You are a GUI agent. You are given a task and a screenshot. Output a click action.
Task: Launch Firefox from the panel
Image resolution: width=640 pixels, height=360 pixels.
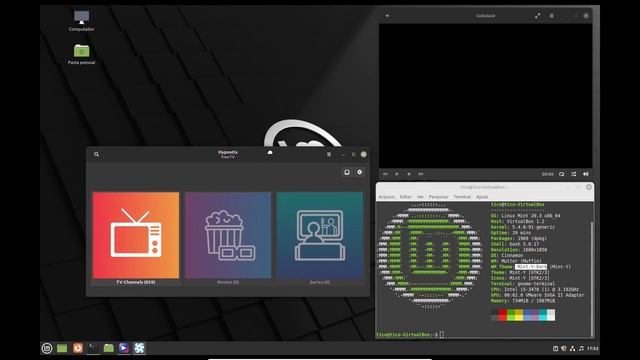click(x=78, y=348)
